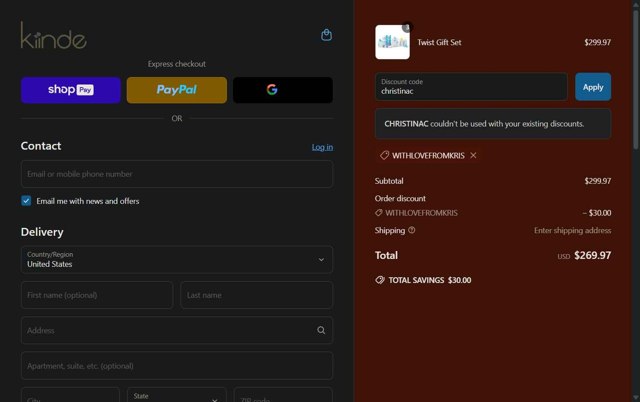This screenshot has height=402, width=640.
Task: Click the Shipping help question mark icon
Action: coord(411,230)
